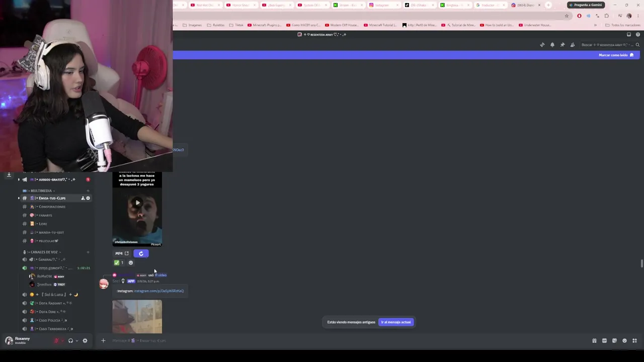The height and width of the screenshot is (362, 644).
Task: Create invite for Envia-tus-Clips channel
Action: (x=83, y=198)
